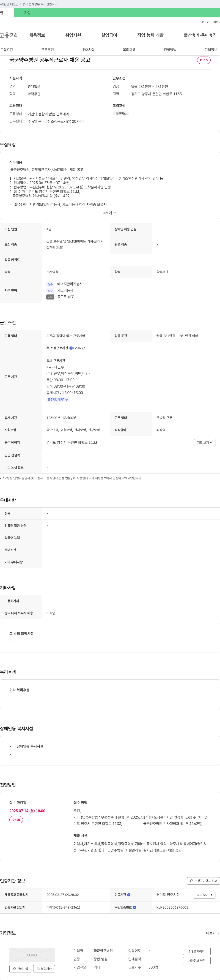Viewport: 220px width, 980px height.
Task: Open the company 홈페이지 button
Action: pos(197,951)
